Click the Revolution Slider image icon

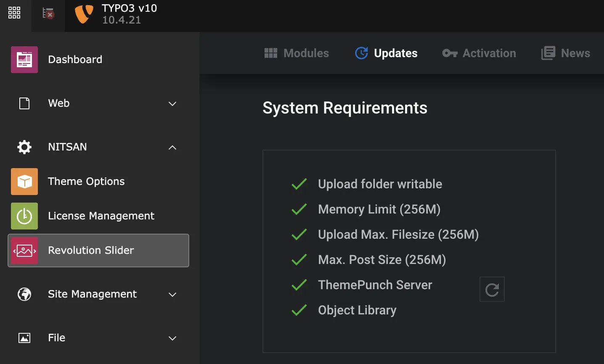coord(24,251)
